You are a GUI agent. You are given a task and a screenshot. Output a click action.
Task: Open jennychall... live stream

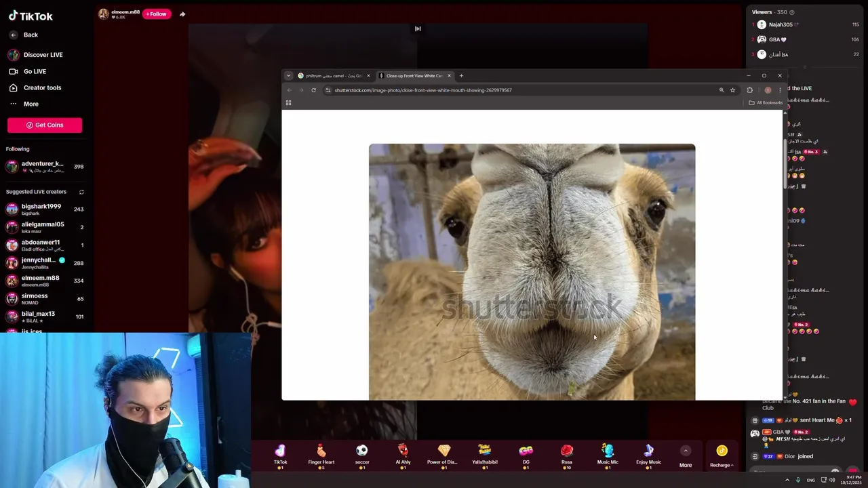pos(44,263)
